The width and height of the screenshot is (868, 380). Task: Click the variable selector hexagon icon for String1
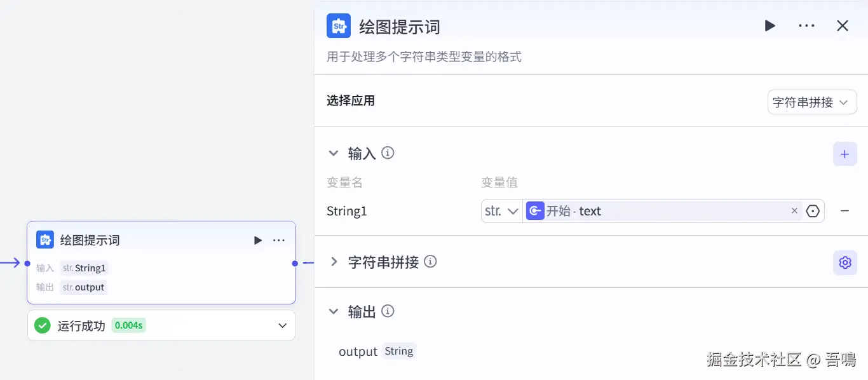click(813, 211)
